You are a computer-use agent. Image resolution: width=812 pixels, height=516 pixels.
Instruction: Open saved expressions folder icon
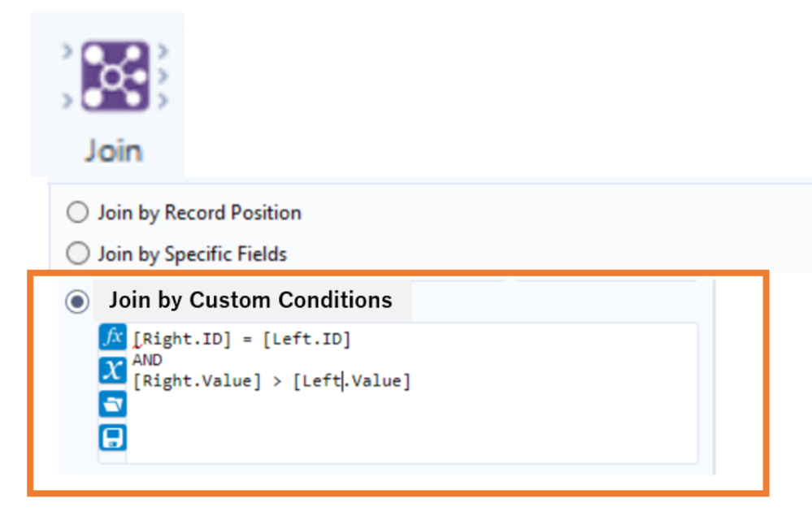coord(112,404)
